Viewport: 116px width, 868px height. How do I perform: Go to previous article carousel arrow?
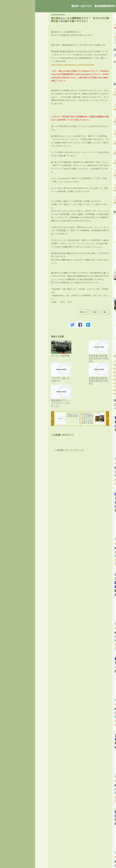pos(52,419)
